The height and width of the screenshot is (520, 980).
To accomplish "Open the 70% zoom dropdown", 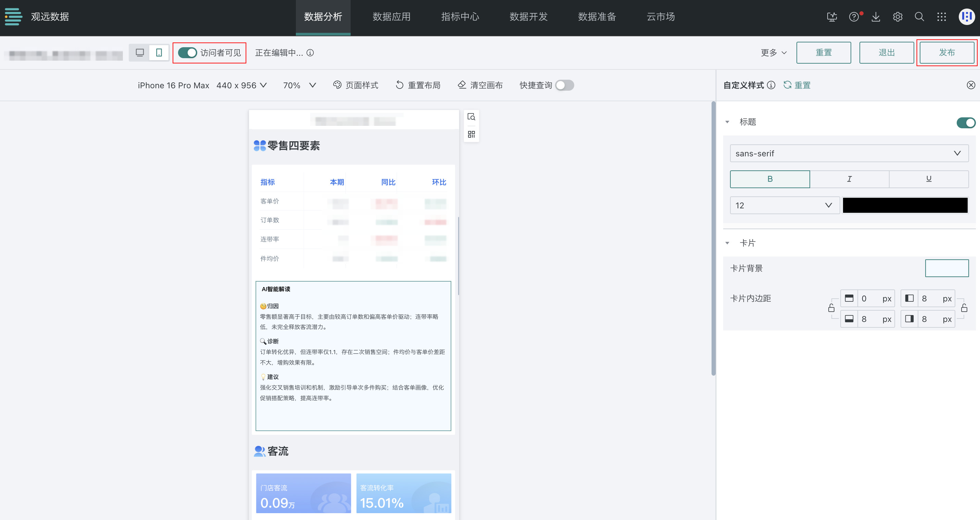I will click(x=299, y=85).
